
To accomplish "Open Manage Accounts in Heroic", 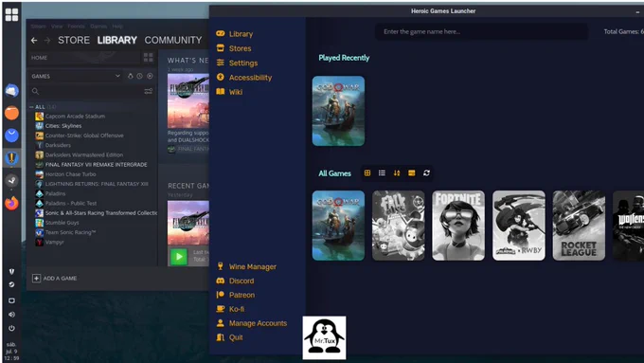I will 251,323.
